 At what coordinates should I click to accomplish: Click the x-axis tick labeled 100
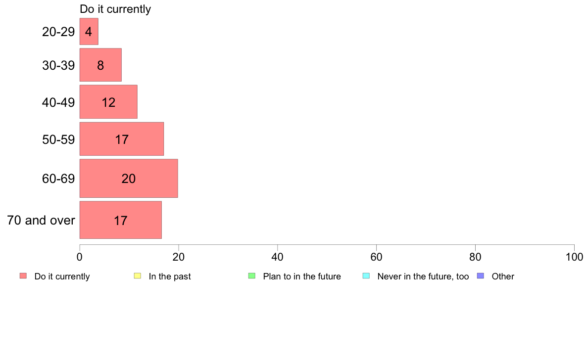pos(574,257)
